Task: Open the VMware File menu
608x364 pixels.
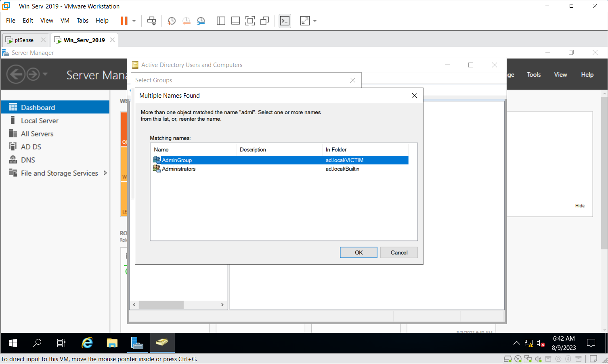Action: click(x=10, y=21)
